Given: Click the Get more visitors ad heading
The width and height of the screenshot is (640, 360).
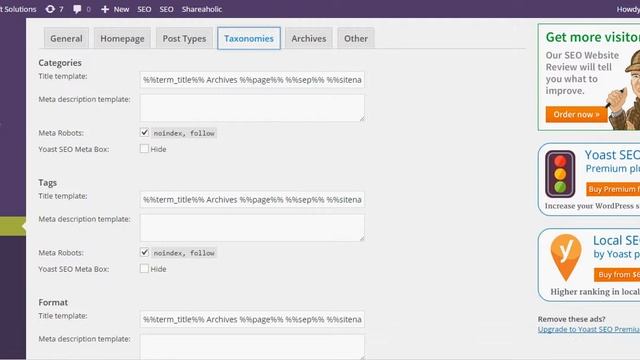Looking at the screenshot, I should coord(593,37).
